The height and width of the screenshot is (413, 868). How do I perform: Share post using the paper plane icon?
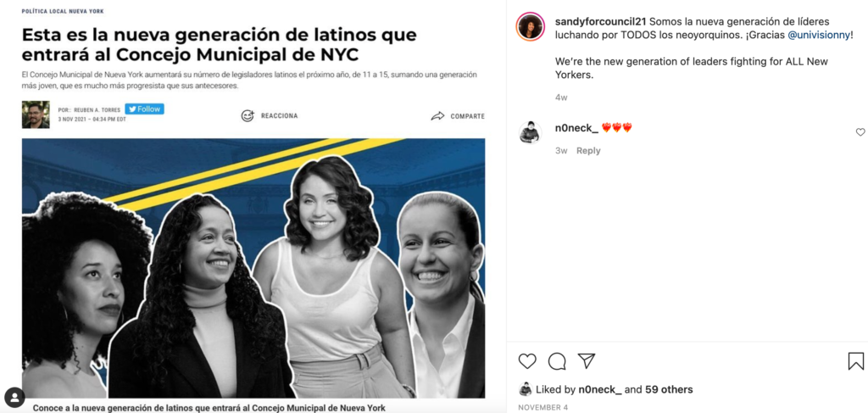pyautogui.click(x=587, y=361)
